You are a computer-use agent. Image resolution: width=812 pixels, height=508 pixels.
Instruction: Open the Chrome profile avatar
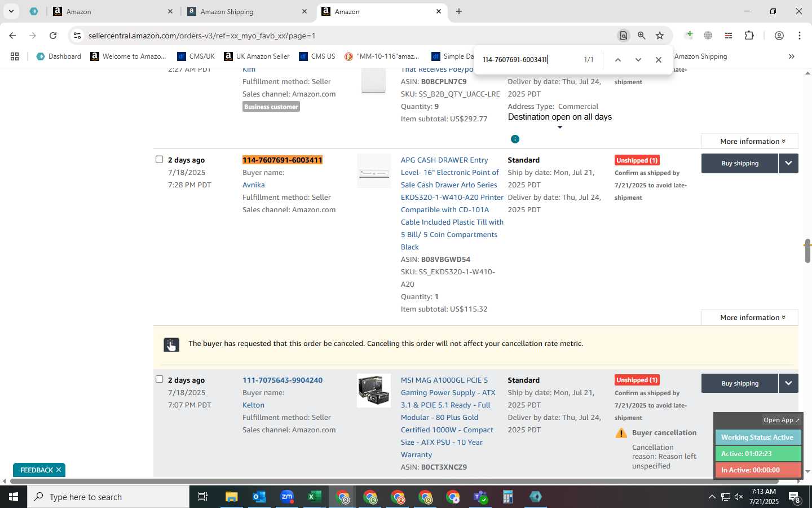pos(779,36)
